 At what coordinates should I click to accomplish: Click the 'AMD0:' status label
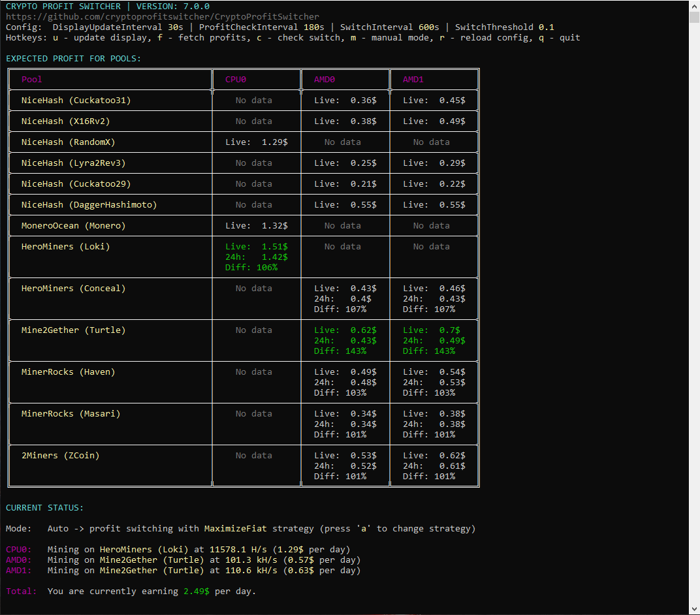[x=19, y=560]
